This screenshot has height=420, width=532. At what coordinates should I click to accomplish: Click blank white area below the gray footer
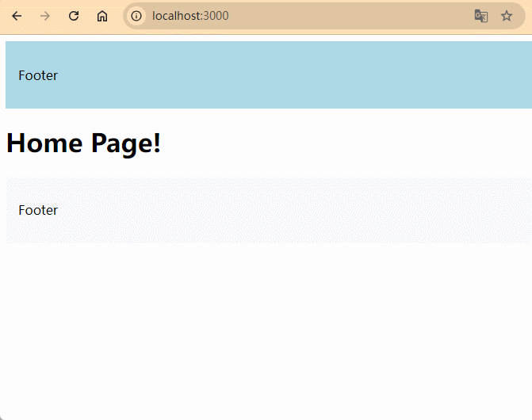pyautogui.click(x=266, y=333)
